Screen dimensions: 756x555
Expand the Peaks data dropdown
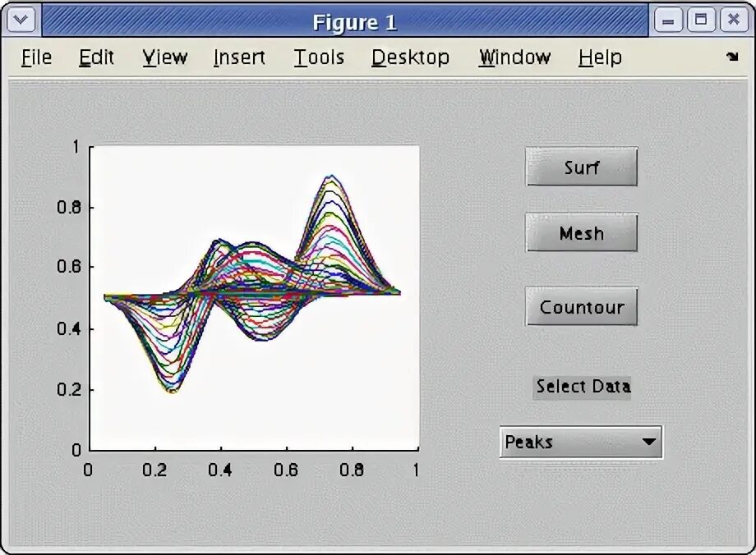point(581,442)
